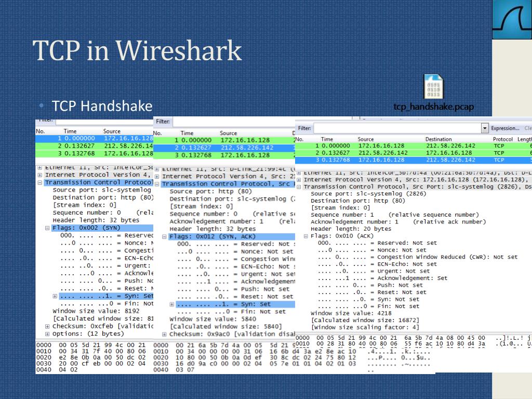Image resolution: width=532 pixels, height=399 pixels.
Task: Sort by Destination column in right window
Action: (x=438, y=139)
